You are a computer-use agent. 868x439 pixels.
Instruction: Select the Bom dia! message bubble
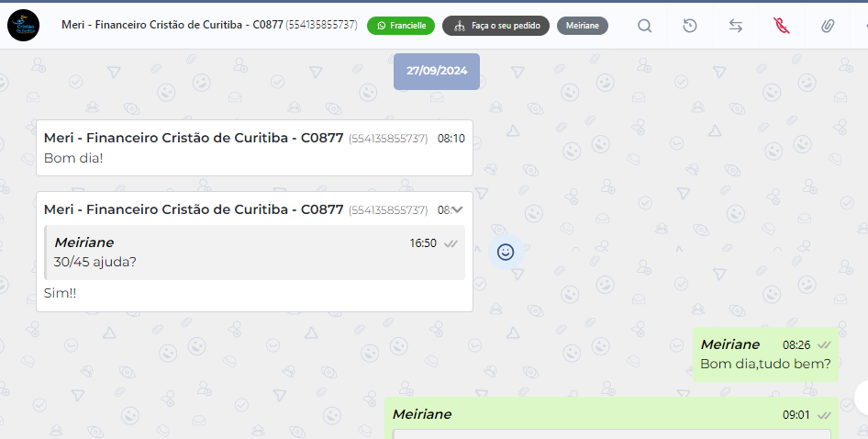tap(255, 148)
